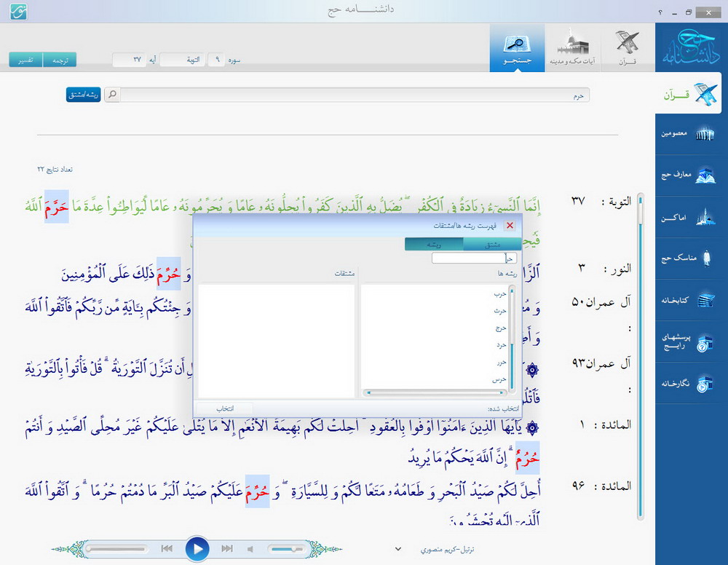Select root حرس in the roots list
The image size is (728, 565).
click(499, 379)
